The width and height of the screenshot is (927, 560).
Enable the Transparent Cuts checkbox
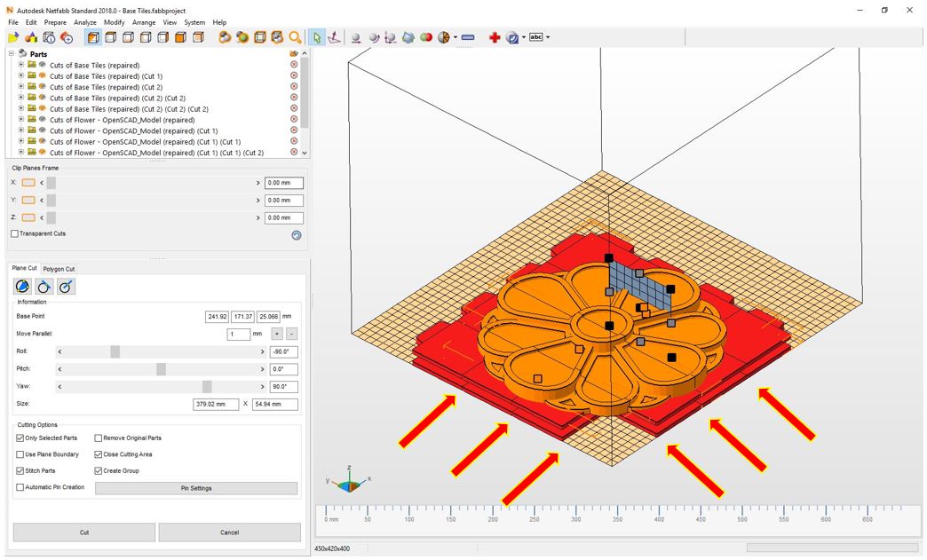pyautogui.click(x=15, y=234)
